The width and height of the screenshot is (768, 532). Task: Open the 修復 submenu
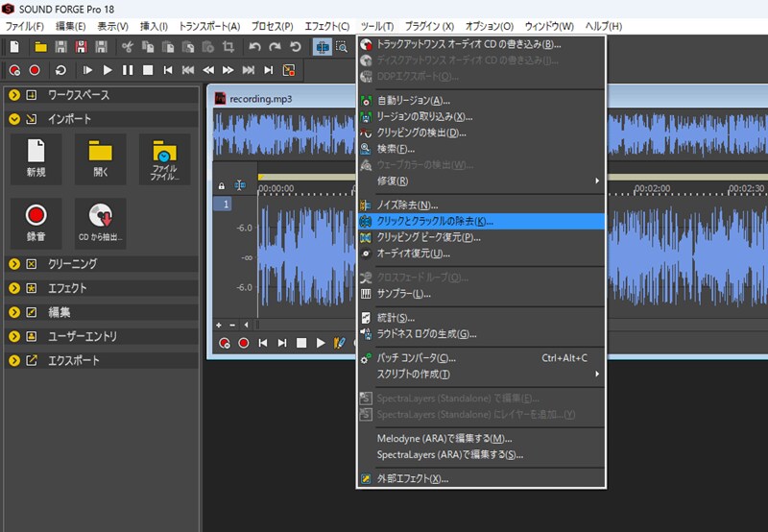(x=393, y=181)
